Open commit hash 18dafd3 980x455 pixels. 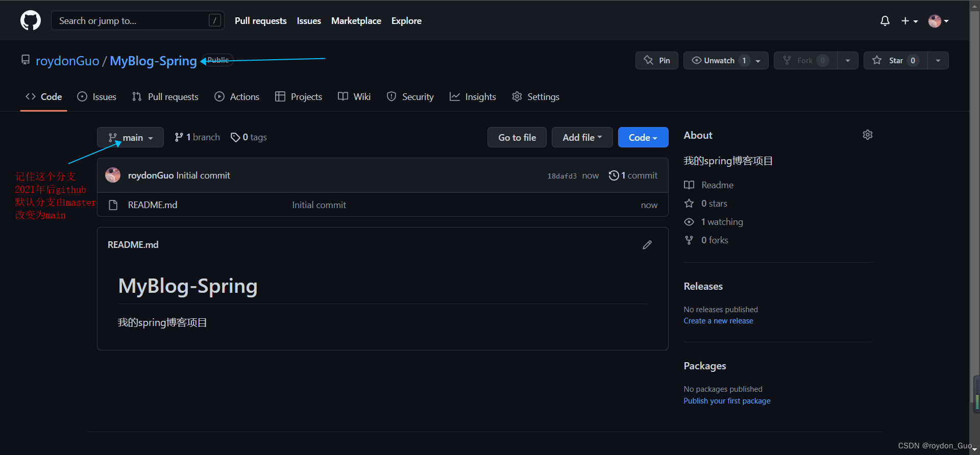[x=562, y=176]
